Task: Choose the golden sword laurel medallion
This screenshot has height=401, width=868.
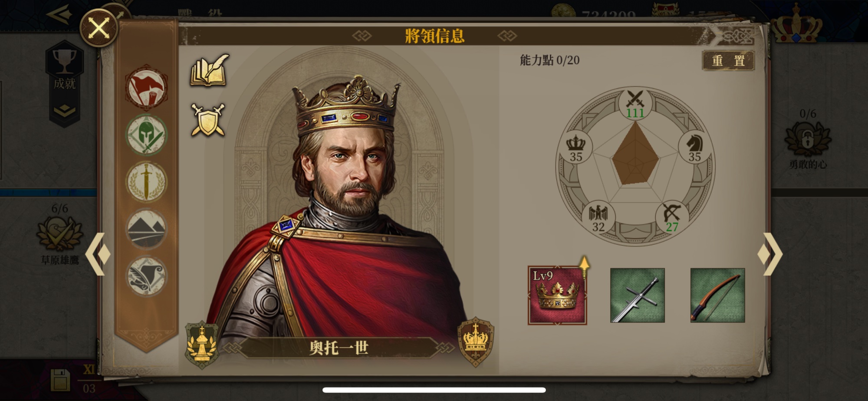Action: [146, 182]
